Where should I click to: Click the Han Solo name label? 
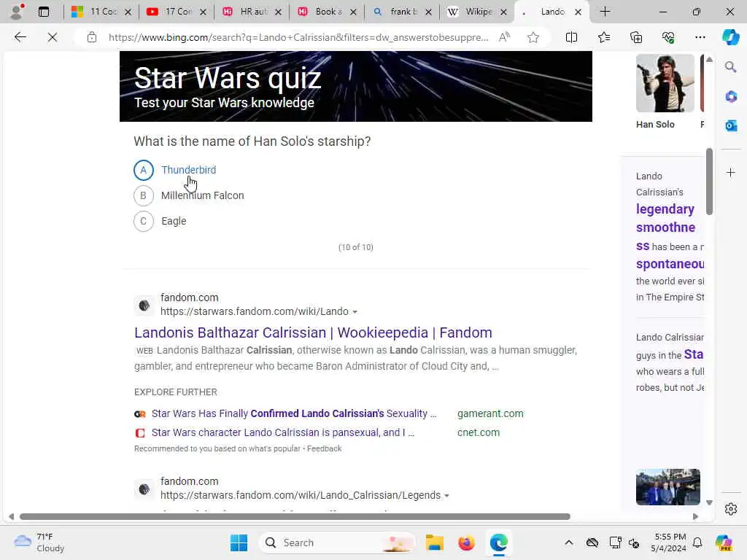pos(655,124)
